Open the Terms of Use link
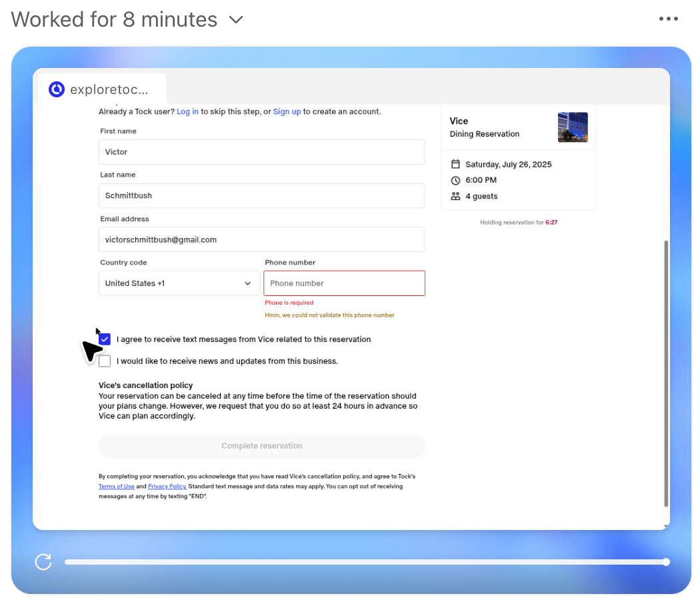Image resolution: width=700 pixels, height=604 pixels. point(117,486)
